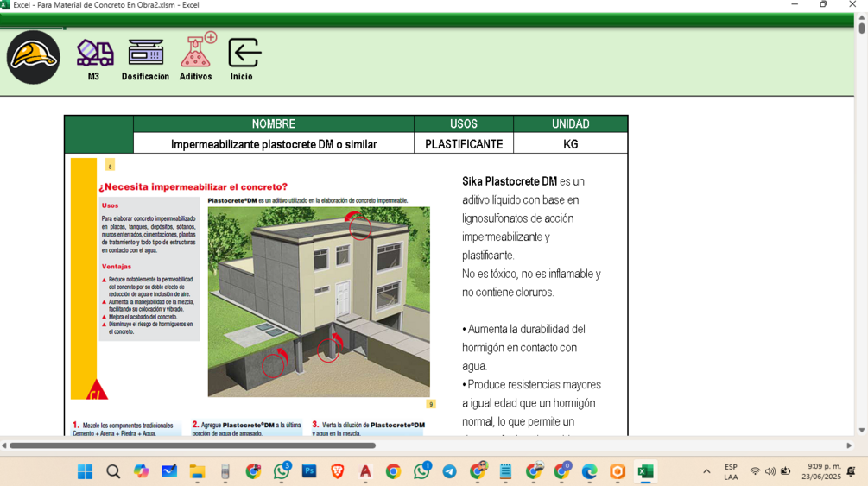The width and height of the screenshot is (868, 486).
Task: Click the 'Sika Plastocrete DM' description text
Action: (x=510, y=181)
